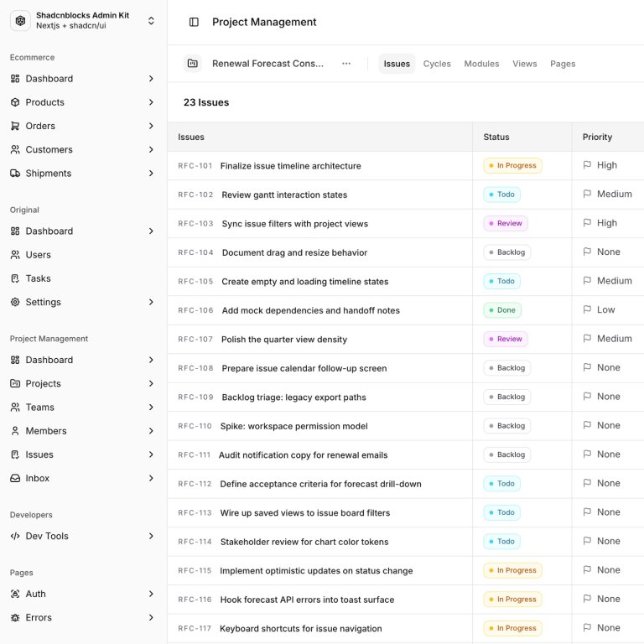The image size is (644, 644).
Task: Click the Users people icon
Action: click(x=15, y=255)
